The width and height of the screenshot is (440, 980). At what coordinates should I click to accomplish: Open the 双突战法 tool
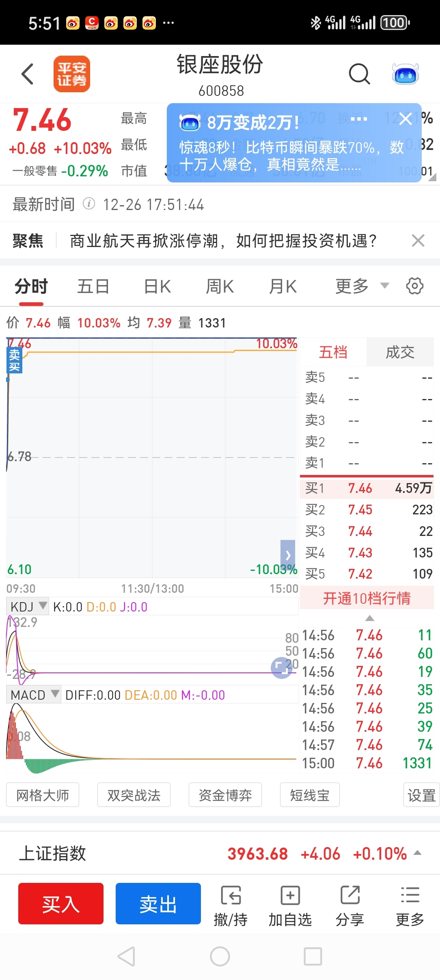[x=134, y=795]
